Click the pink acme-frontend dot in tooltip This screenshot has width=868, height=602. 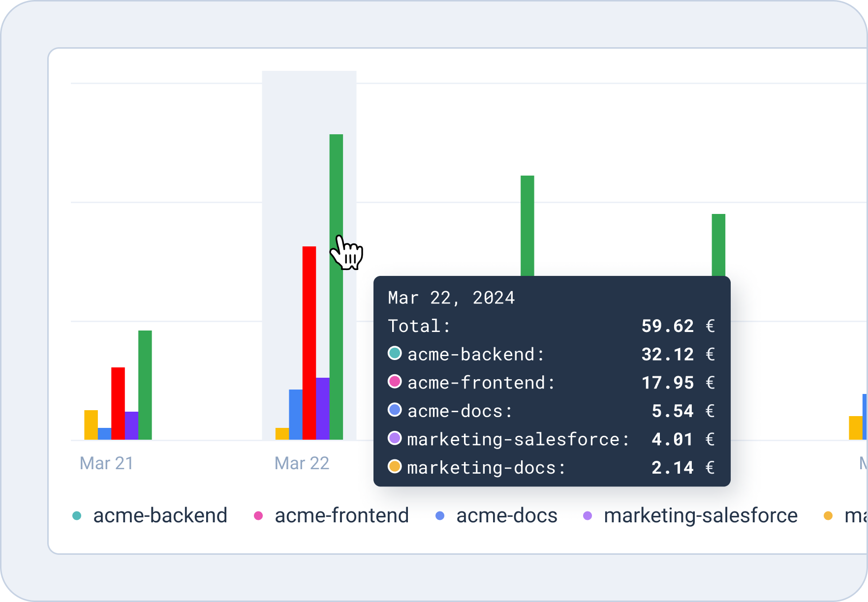395,382
